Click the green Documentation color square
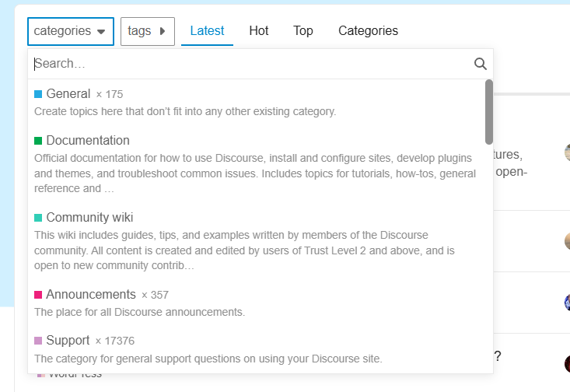 (38, 141)
